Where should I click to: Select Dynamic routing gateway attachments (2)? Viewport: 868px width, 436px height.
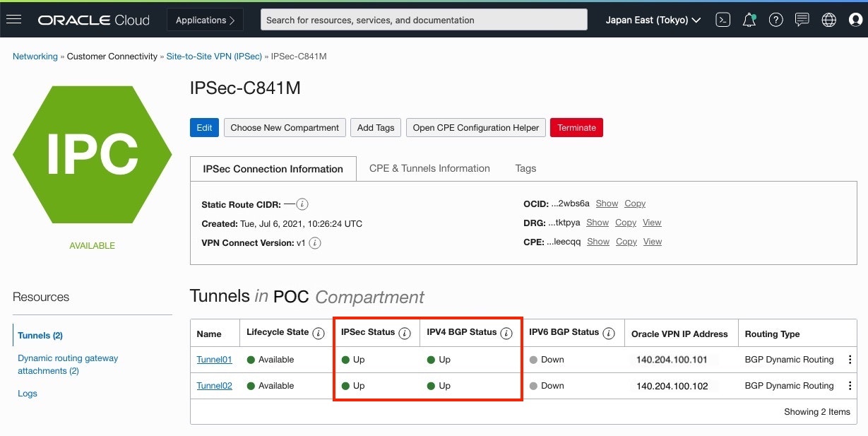point(68,364)
